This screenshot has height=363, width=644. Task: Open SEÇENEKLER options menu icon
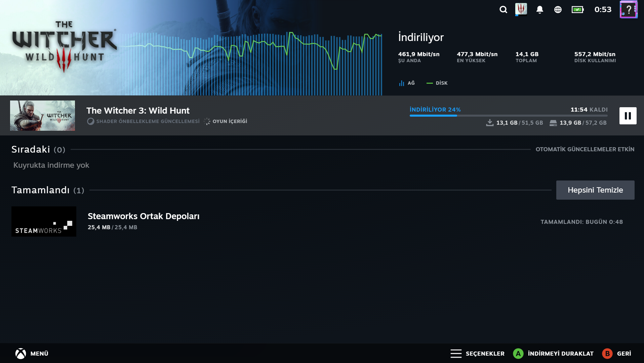pyautogui.click(x=456, y=353)
